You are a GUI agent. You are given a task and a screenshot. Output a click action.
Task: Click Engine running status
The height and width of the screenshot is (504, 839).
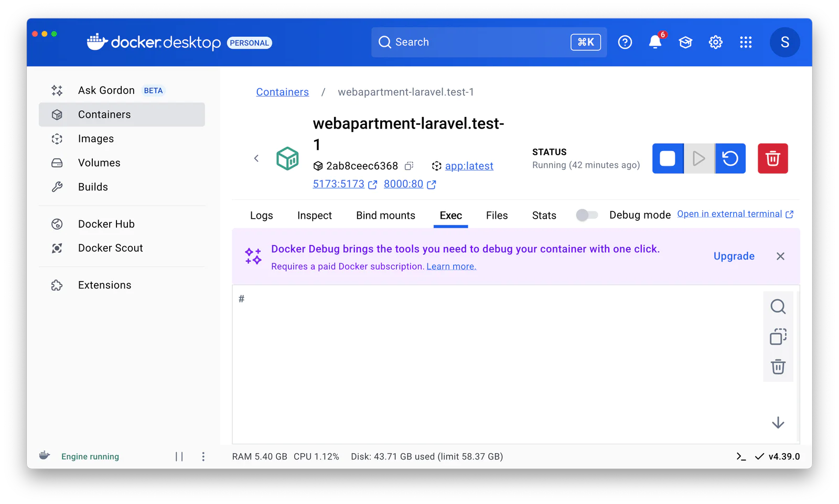click(x=90, y=457)
